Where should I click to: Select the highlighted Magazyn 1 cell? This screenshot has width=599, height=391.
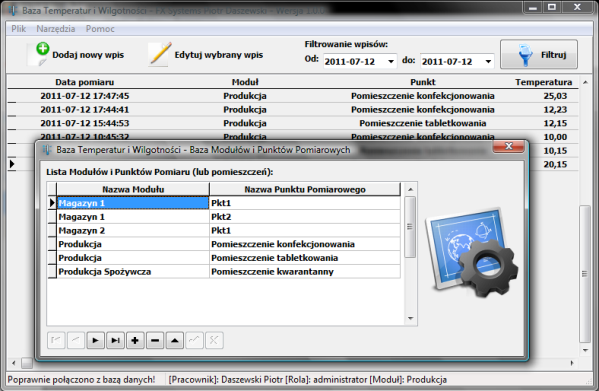[x=133, y=203]
